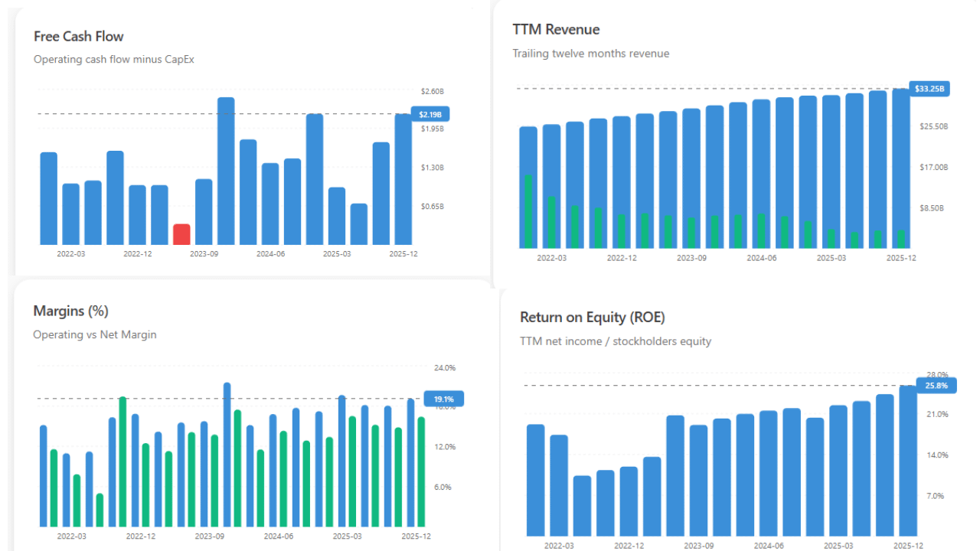Viewport: 980px width, 551px height.
Task: Select the tallest bar in Free Cash Flow chart
Action: click(226, 171)
